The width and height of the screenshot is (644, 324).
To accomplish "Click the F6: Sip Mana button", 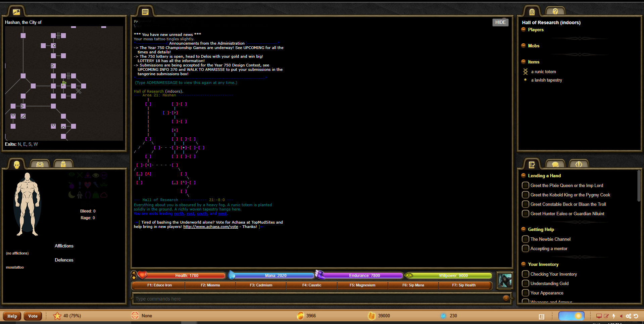I will (413, 285).
